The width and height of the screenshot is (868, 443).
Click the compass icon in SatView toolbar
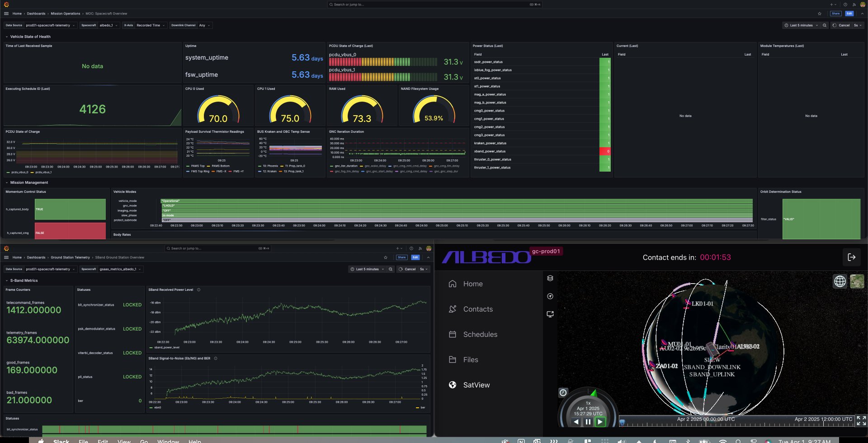point(550,296)
